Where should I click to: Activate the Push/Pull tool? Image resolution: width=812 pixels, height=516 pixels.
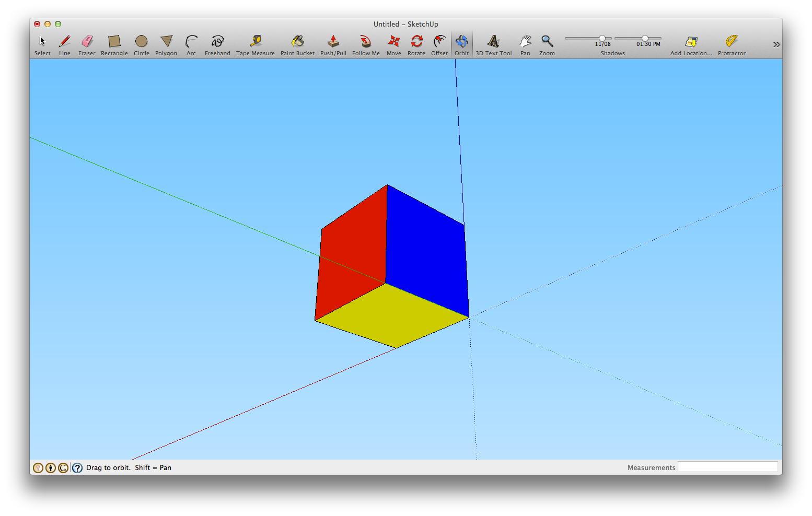[x=333, y=42]
